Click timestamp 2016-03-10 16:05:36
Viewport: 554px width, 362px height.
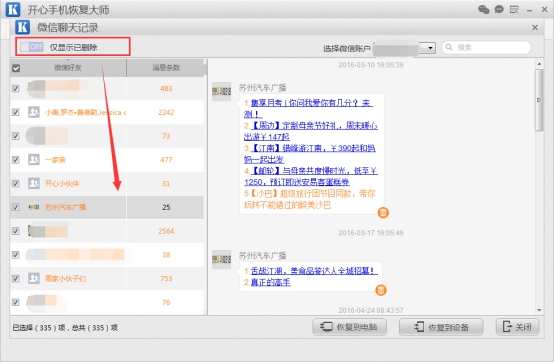pyautogui.click(x=371, y=65)
